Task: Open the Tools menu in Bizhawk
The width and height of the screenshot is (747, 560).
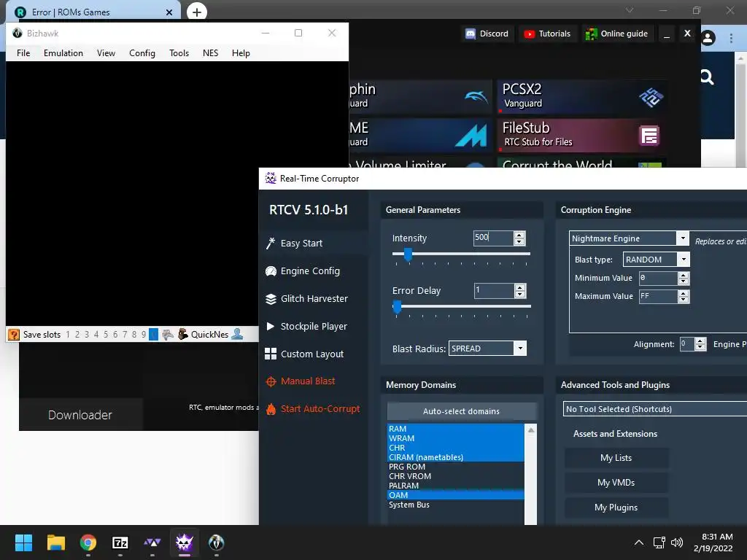Action: coord(179,52)
